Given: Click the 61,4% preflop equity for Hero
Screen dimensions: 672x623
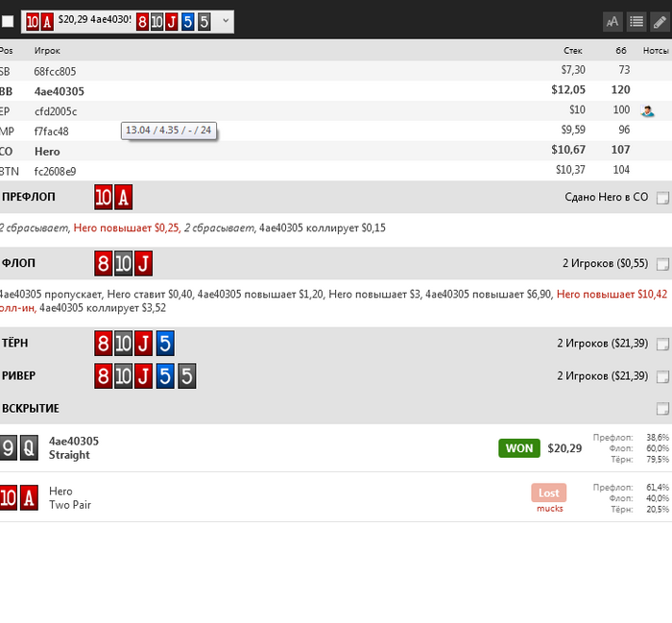Looking at the screenshot, I should coord(658,488).
